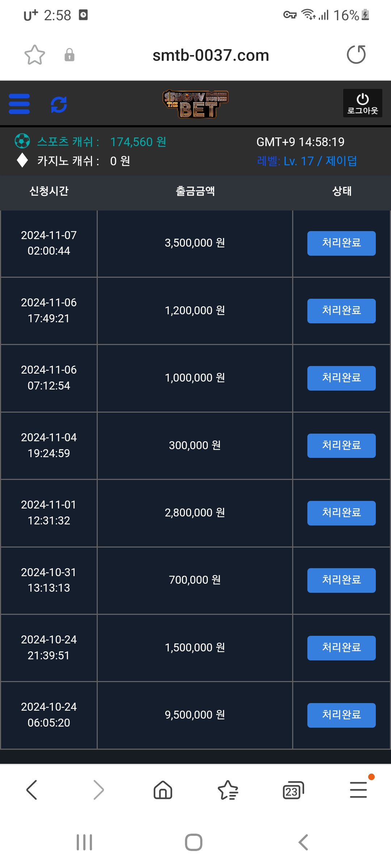
Task: Open Android recent apps button
Action: tap(84, 842)
